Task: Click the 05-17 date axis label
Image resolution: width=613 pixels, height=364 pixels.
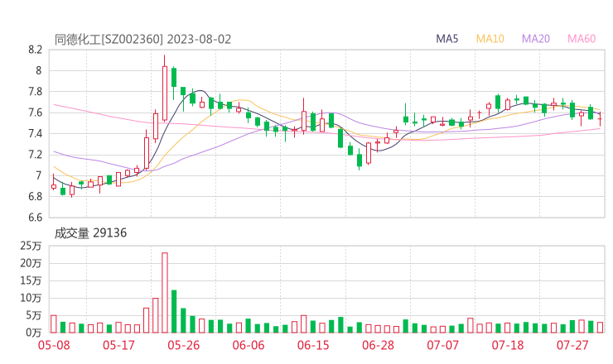Action: [x=118, y=345]
